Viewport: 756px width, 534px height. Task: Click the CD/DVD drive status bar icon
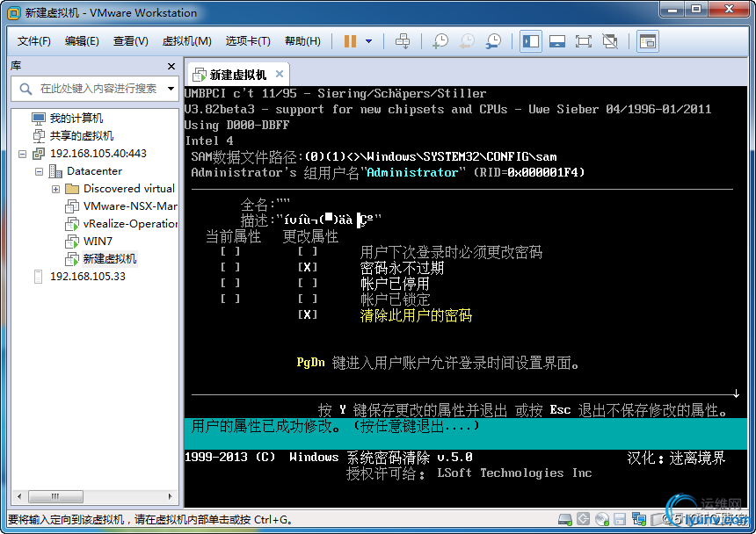(601, 519)
